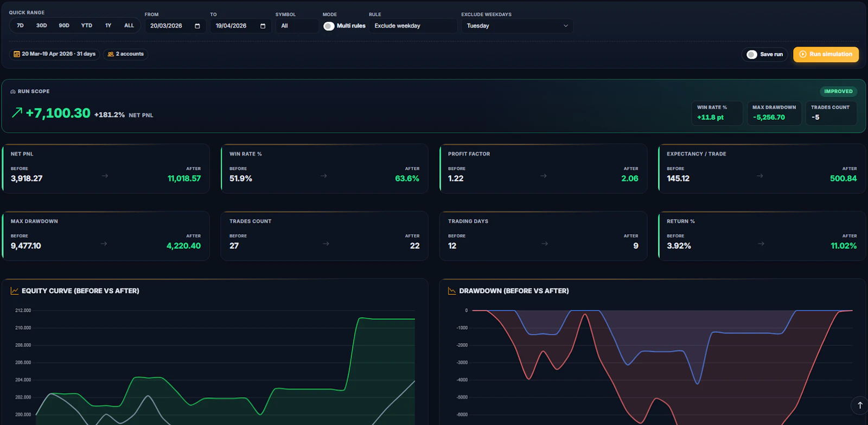
Task: Open the 2 accounts chip
Action: tap(126, 54)
